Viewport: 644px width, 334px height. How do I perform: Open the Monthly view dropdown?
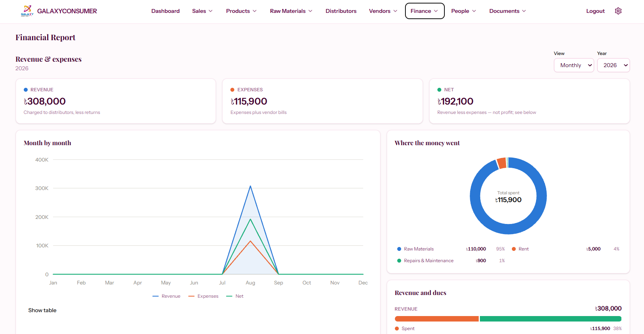(x=574, y=65)
